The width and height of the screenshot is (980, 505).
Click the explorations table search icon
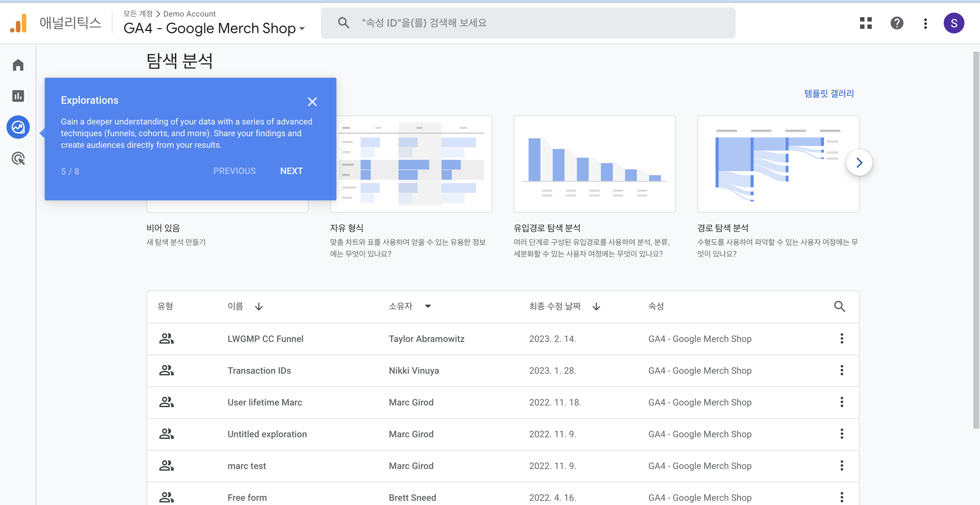point(839,306)
